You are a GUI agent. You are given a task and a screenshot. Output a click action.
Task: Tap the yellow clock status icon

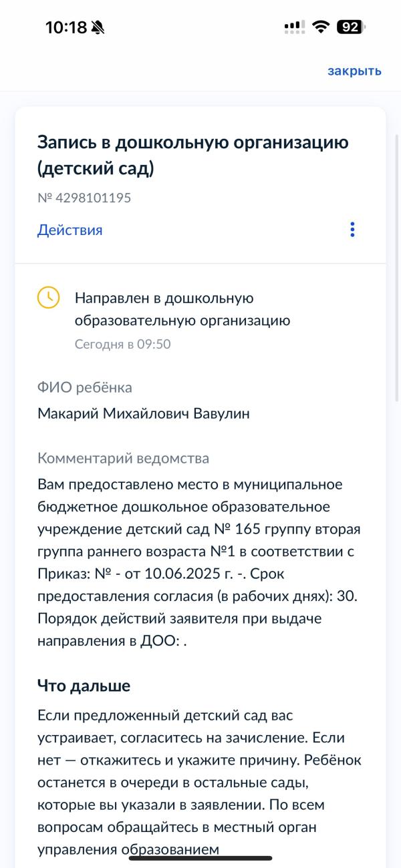[x=48, y=298]
